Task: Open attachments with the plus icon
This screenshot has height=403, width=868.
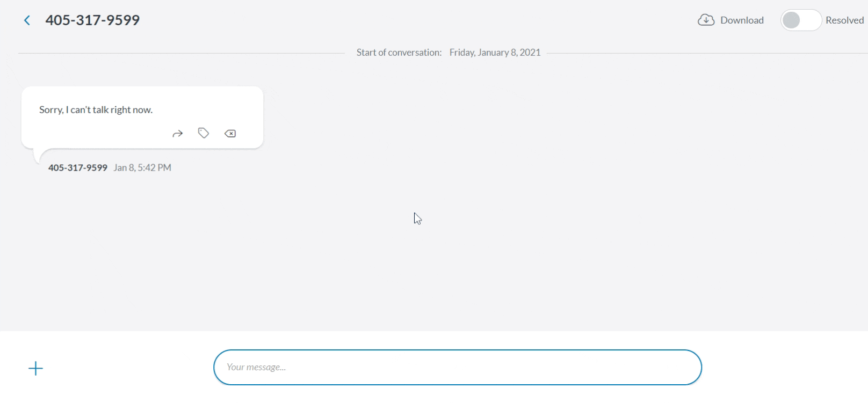Action: click(35, 368)
